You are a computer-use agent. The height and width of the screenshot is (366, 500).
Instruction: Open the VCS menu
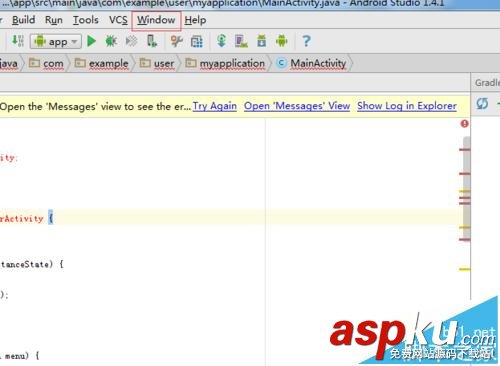click(x=118, y=20)
